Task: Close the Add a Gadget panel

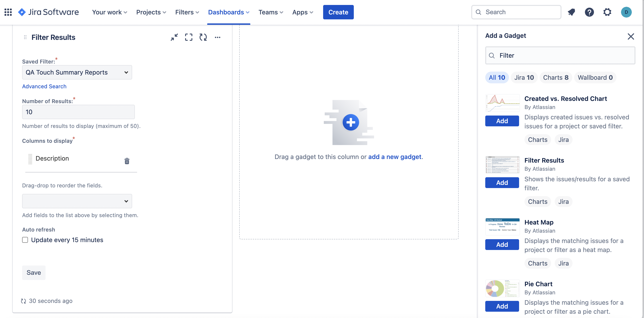Action: pyautogui.click(x=631, y=36)
